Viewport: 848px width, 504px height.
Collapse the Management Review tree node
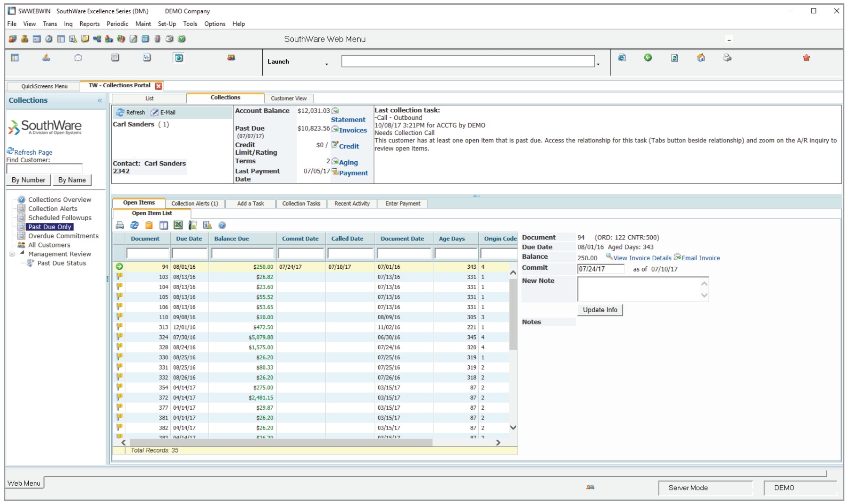(12, 254)
